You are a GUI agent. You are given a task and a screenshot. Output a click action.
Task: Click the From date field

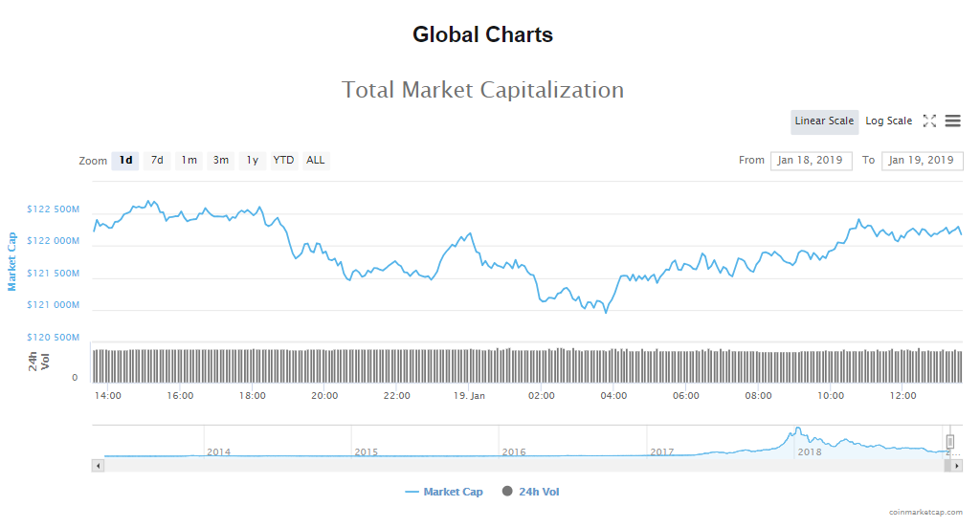[811, 161]
